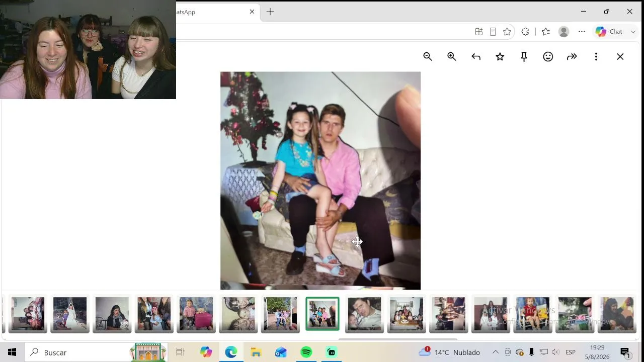The height and width of the screenshot is (362, 644).
Task: Pin this photo message
Action: (x=524, y=57)
